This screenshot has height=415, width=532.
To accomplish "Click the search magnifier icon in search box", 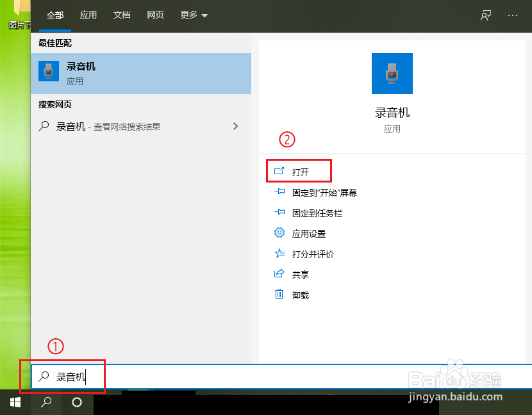I will 44,377.
